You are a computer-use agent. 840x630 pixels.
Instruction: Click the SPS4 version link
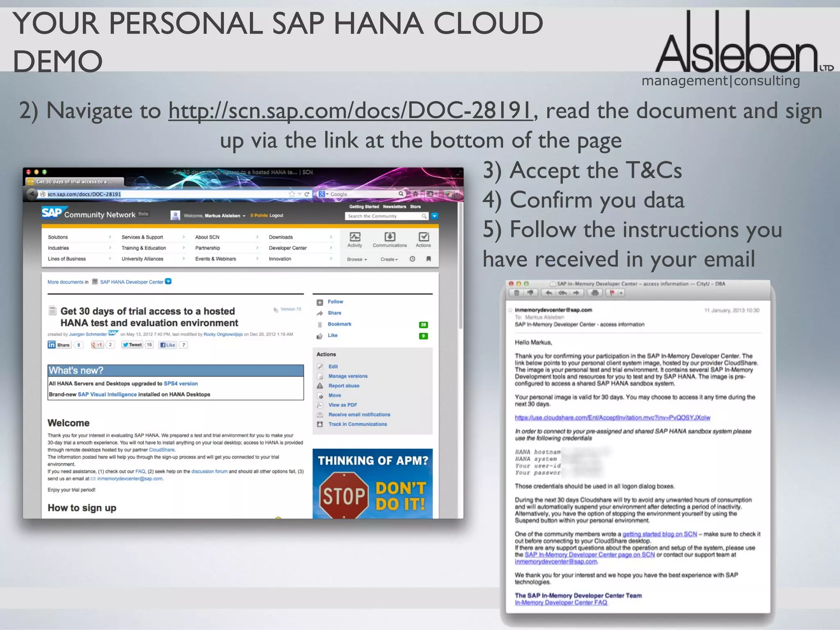tap(180, 383)
